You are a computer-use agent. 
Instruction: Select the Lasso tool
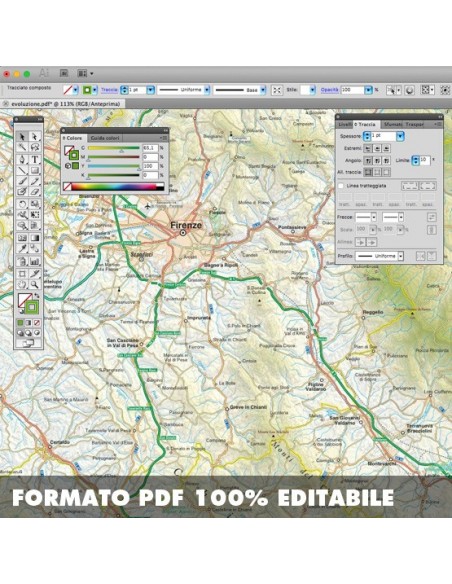34,147
